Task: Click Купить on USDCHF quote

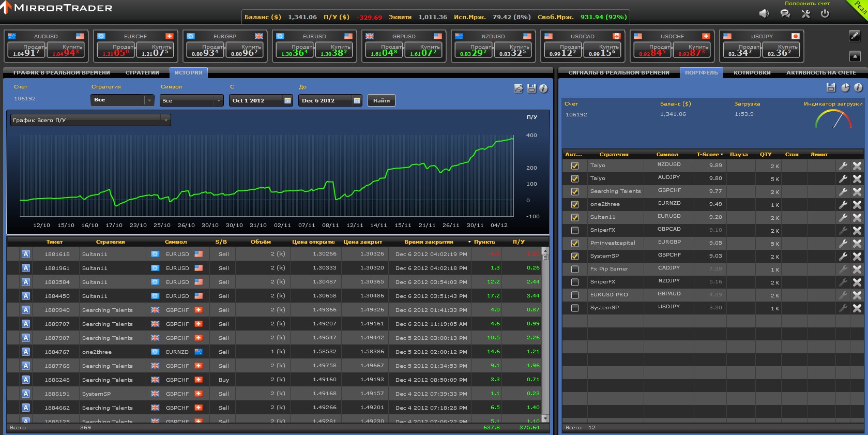Action: [692, 50]
